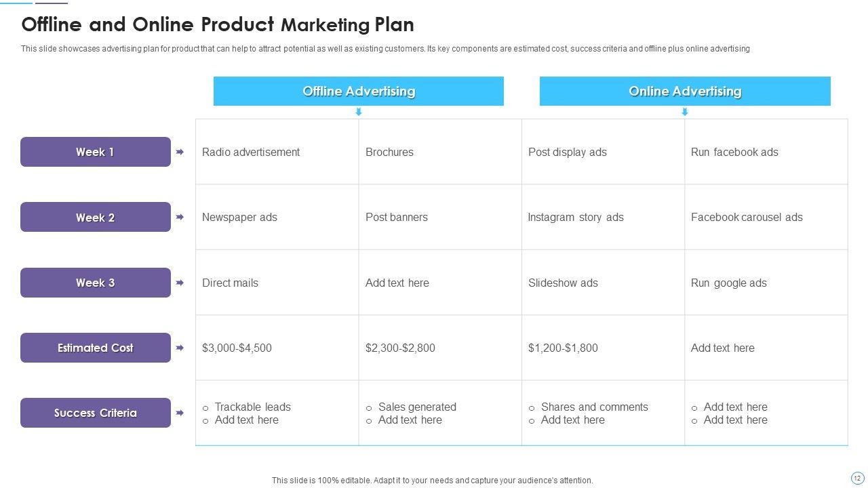This screenshot has width=868, height=488.
Task: Click down arrow under Online Advertising header
Action: click(x=685, y=112)
